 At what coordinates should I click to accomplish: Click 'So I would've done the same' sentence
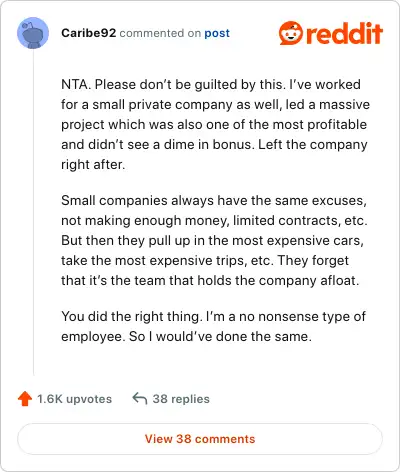[x=220, y=336]
